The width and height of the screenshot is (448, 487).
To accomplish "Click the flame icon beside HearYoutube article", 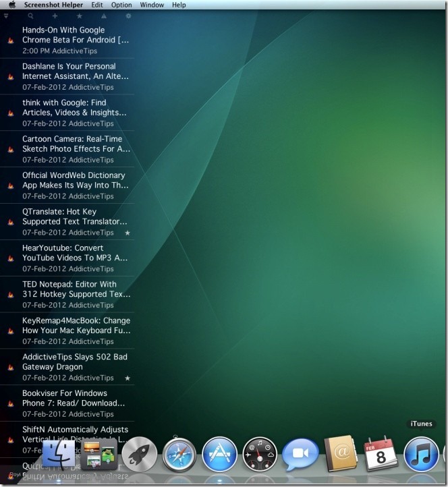I will [x=11, y=258].
